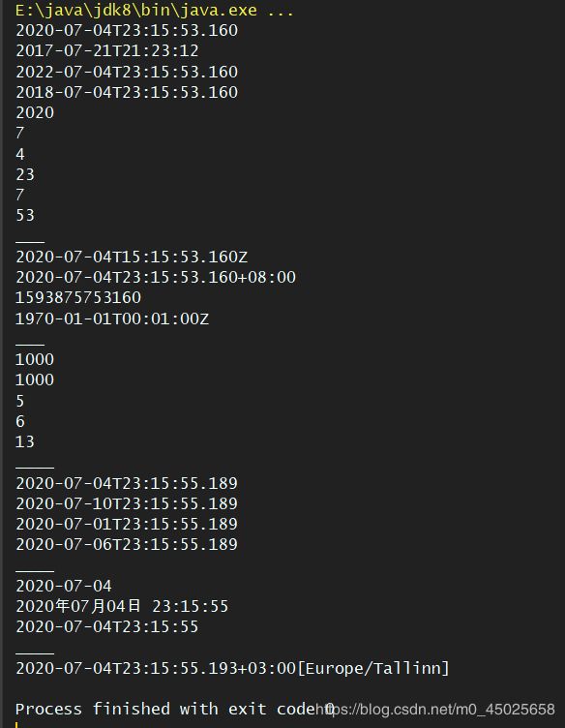The image size is (565, 728).
Task: Select the 2020-07-10T23:15:55.189 line
Action: tap(127, 503)
